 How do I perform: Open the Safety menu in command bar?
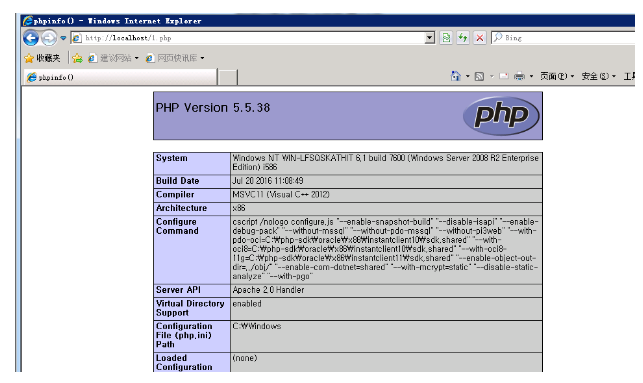599,76
